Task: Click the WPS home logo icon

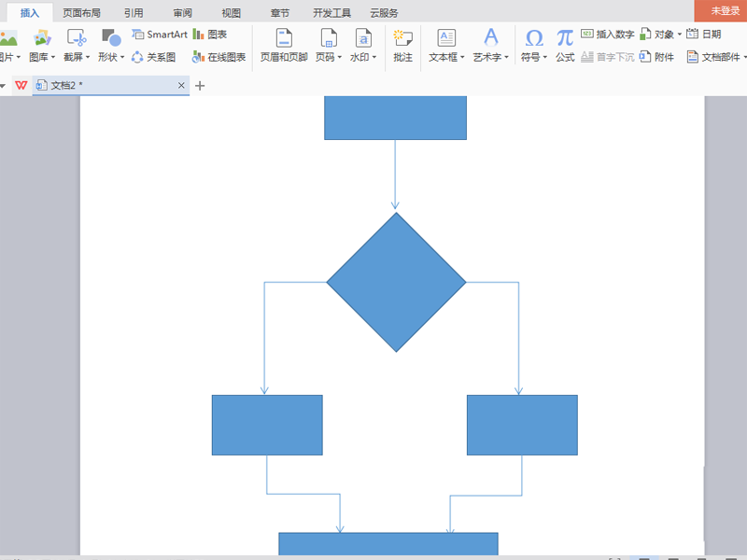Action: (x=21, y=85)
